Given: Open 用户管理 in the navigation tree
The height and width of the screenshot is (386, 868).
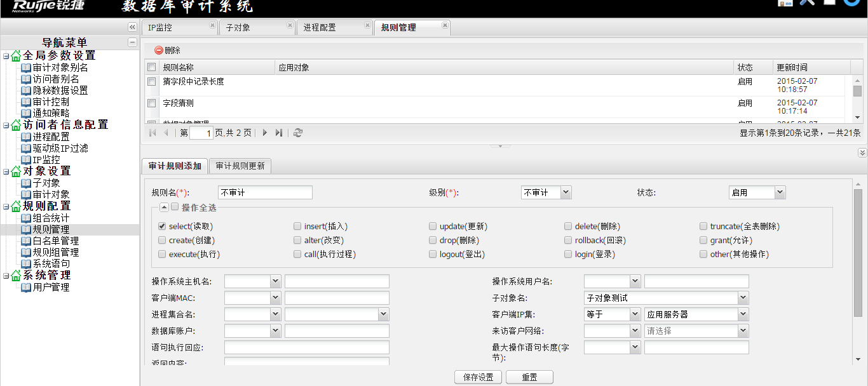Looking at the screenshot, I should click(51, 287).
